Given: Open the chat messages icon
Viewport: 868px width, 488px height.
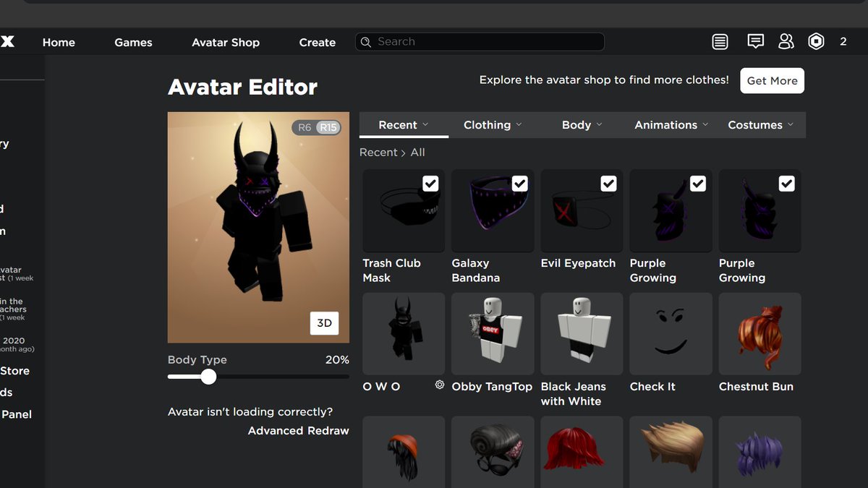Looking at the screenshot, I should (x=755, y=41).
